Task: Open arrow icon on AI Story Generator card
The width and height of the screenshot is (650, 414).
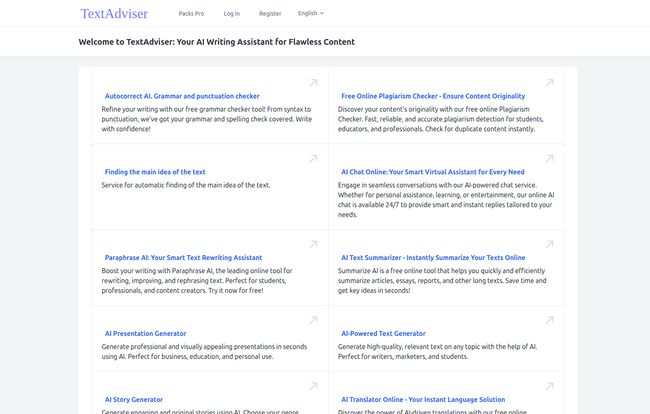Action: click(313, 386)
